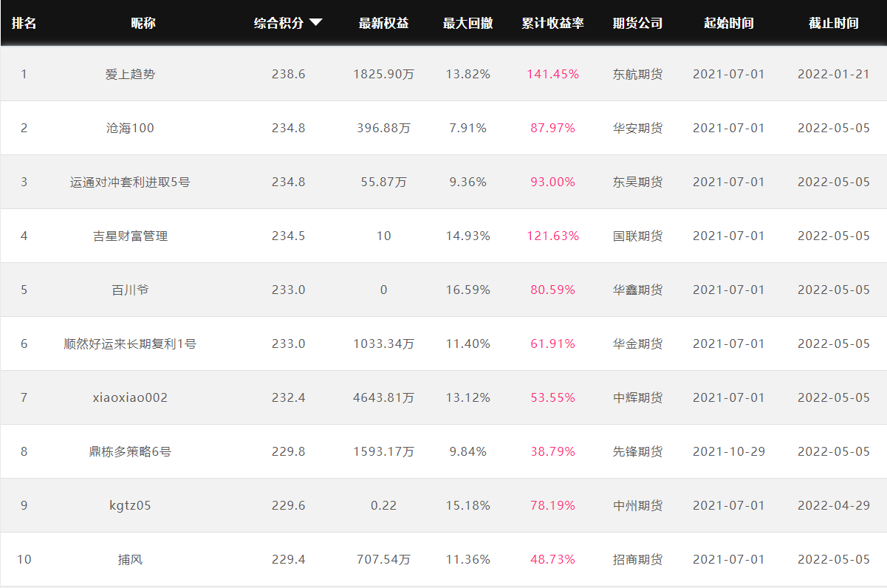Sort by 综合积分 column header

click(279, 23)
